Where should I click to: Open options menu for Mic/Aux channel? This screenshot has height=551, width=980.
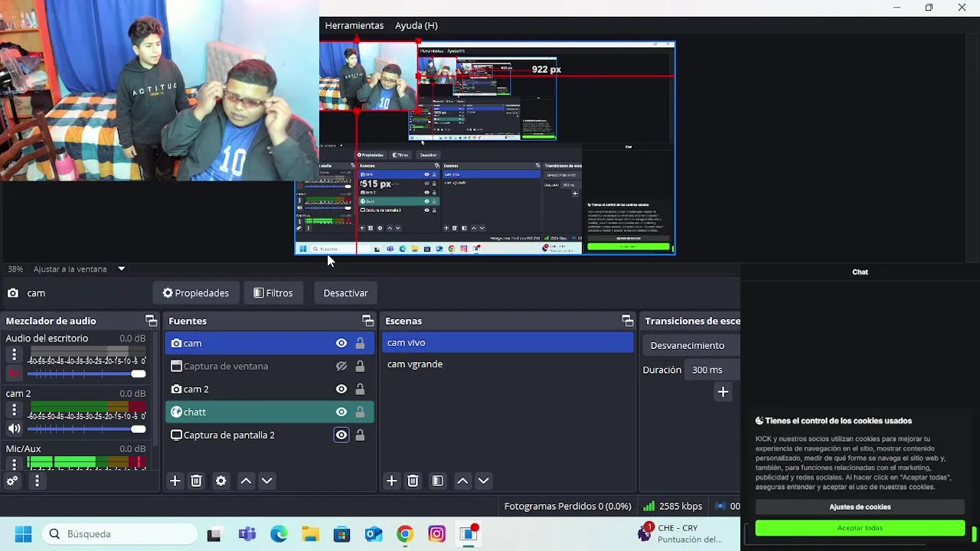pyautogui.click(x=14, y=463)
